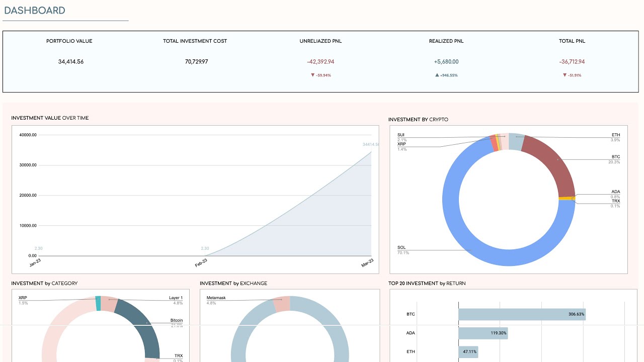644x362 pixels.
Task: Select the PORTFOLIO VALUE label
Action: pos(69,41)
